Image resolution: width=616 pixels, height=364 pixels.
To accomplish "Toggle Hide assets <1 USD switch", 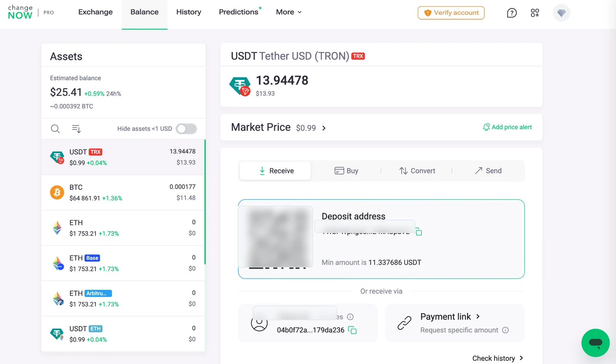I will [x=186, y=129].
